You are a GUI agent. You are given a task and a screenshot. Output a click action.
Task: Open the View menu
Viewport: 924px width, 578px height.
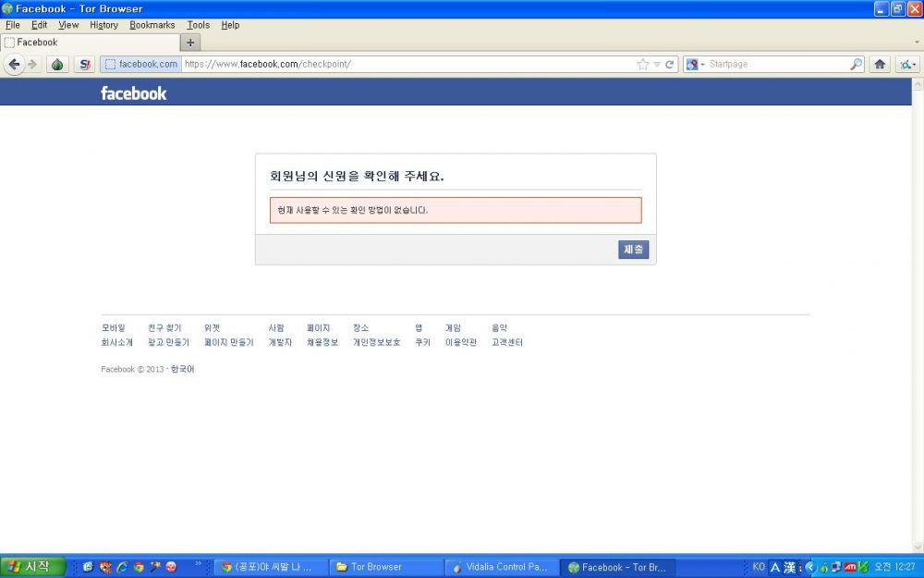click(68, 25)
